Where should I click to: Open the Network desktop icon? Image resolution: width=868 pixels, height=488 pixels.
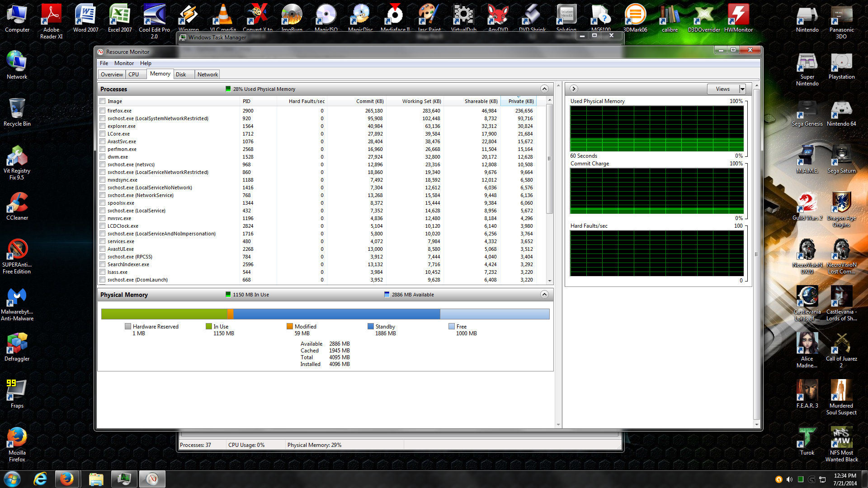[17, 65]
